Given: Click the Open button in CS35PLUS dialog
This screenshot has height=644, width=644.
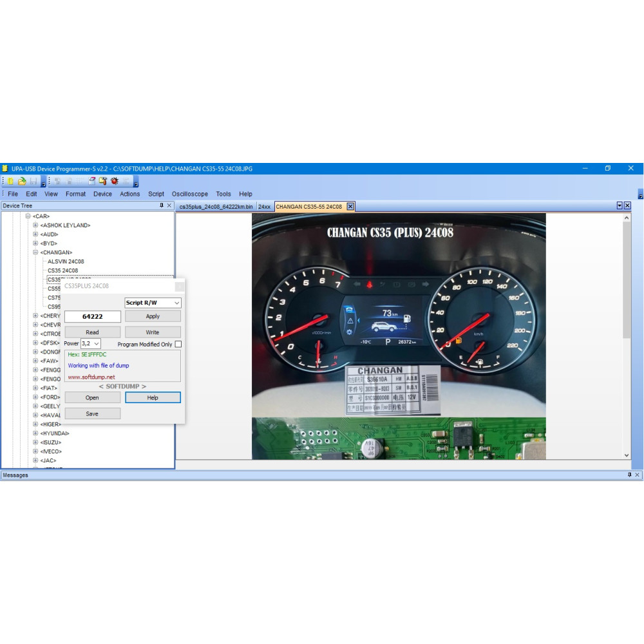Looking at the screenshot, I should [x=92, y=397].
